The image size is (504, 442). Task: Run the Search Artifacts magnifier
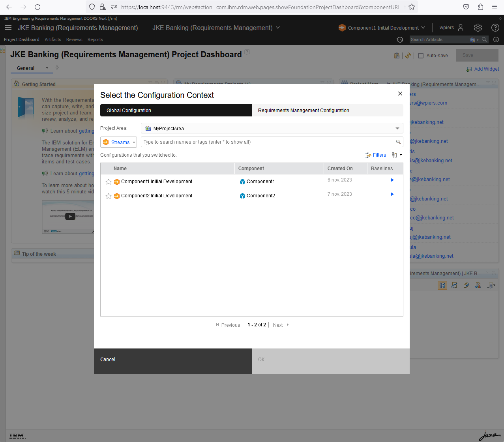click(x=484, y=39)
